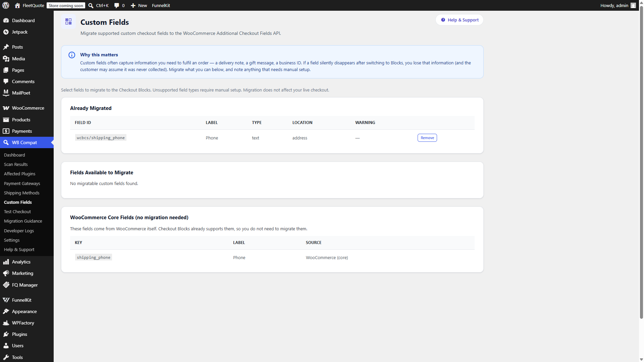Click the admin avatar icon

coord(633,5)
